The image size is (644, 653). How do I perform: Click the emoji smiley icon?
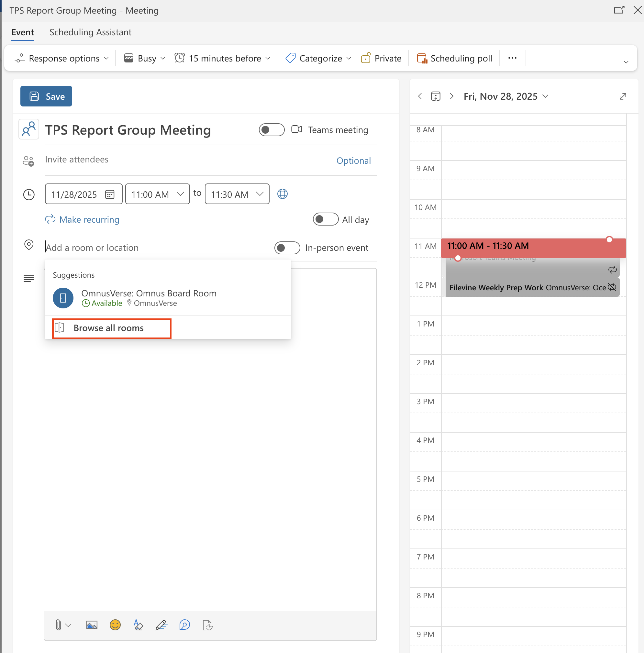[x=115, y=625]
